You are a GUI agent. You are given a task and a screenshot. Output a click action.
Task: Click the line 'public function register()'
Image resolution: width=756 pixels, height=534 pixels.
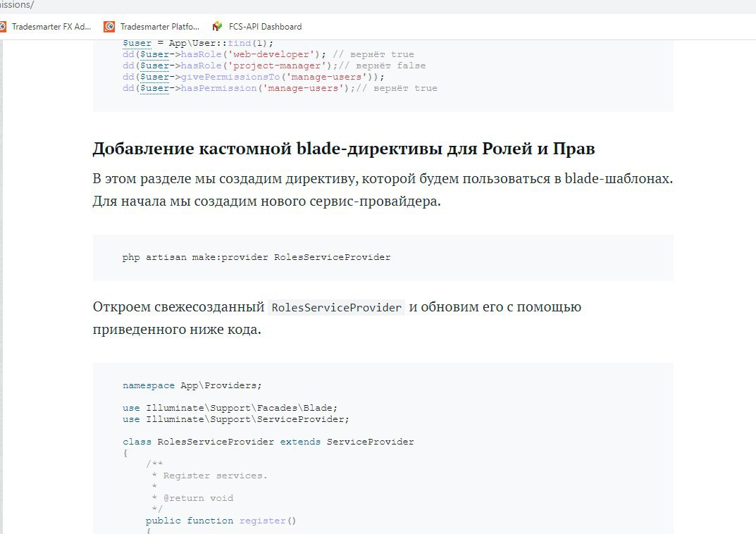[x=221, y=521]
